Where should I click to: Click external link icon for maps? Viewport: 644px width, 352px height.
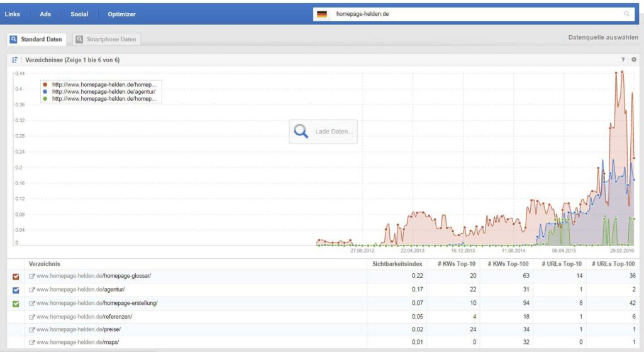tap(31, 343)
